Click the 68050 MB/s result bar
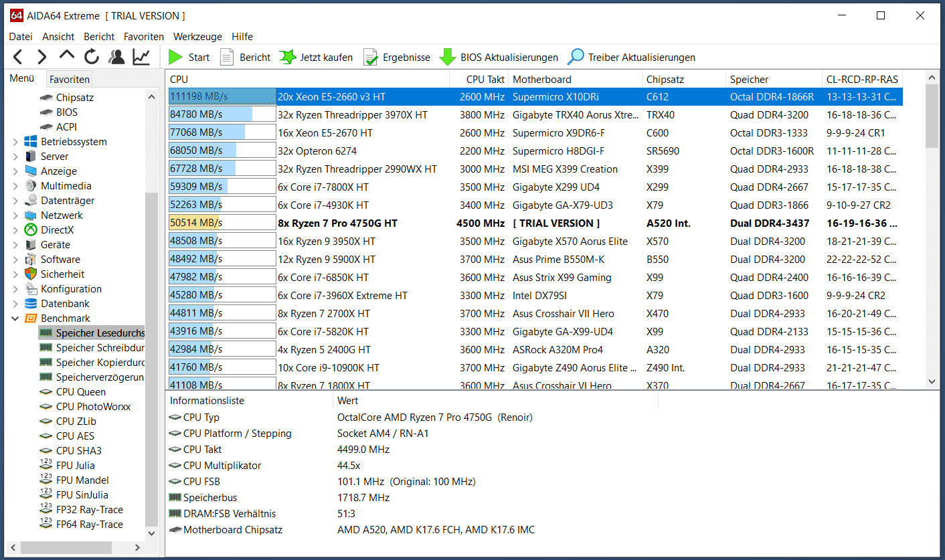This screenshot has height=560, width=945. pos(222,151)
